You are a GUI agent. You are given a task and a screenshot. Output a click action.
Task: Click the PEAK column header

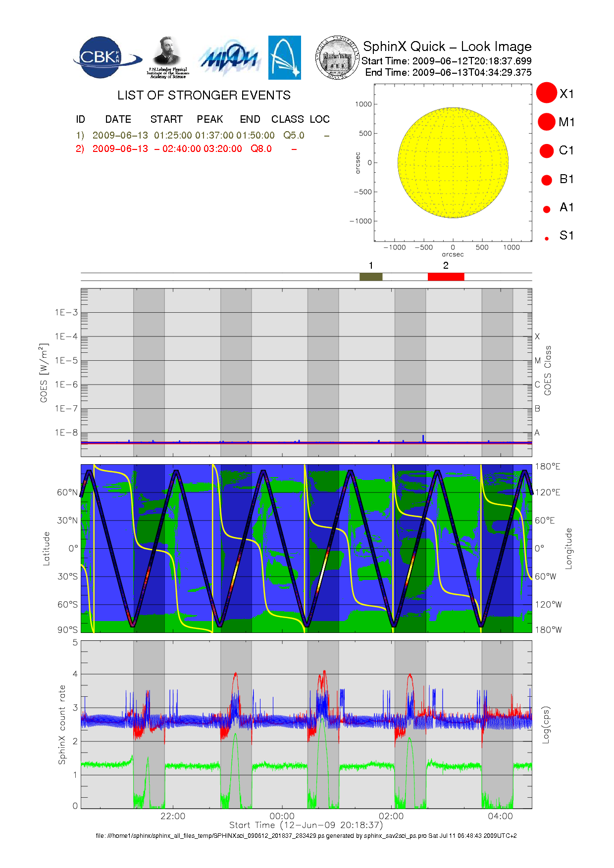tap(210, 119)
